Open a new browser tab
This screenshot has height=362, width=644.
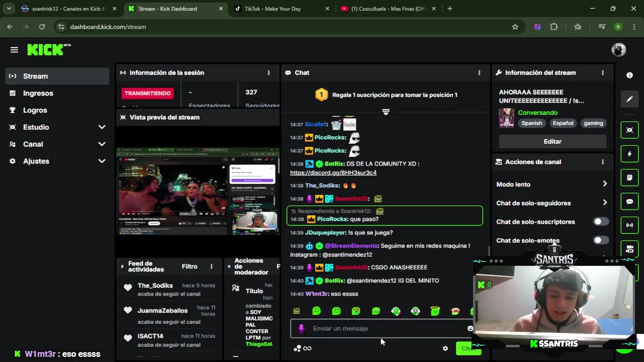[x=450, y=9]
